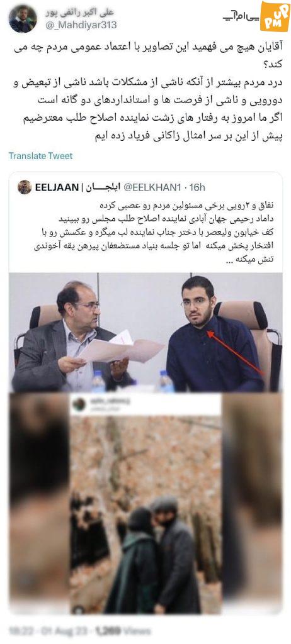Click the blurred Instagram username text
Image resolution: width=291 pixels, height=644 pixels.
coord(109,404)
